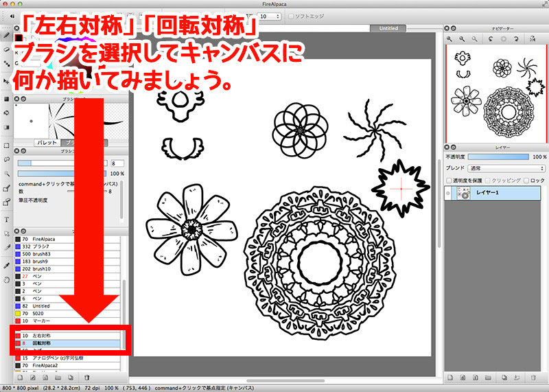549x392 pixels.
Task: Add a new 1-bit layer
Action: (476, 378)
